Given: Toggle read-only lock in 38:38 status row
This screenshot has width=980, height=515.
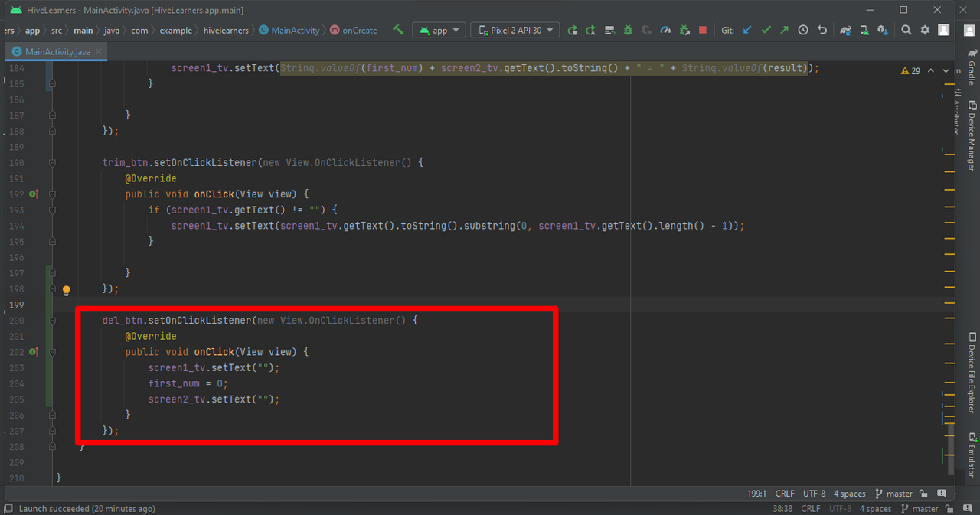Looking at the screenshot, I should tap(948, 508).
